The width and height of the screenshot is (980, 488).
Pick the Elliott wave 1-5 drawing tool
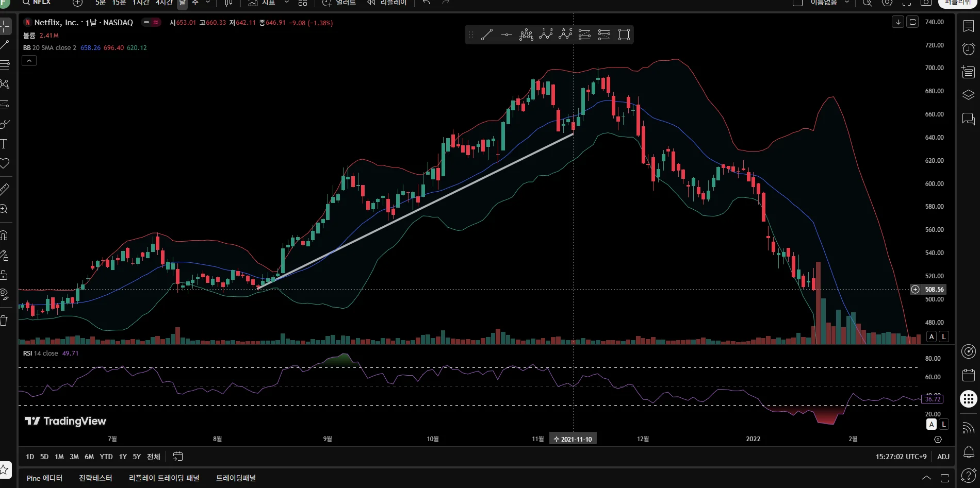coord(546,35)
